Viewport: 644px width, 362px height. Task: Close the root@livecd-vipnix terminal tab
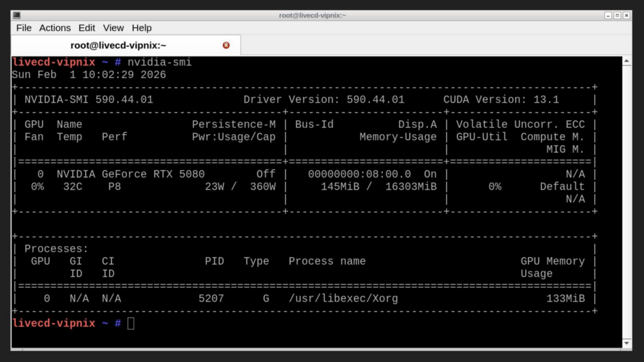226,45
